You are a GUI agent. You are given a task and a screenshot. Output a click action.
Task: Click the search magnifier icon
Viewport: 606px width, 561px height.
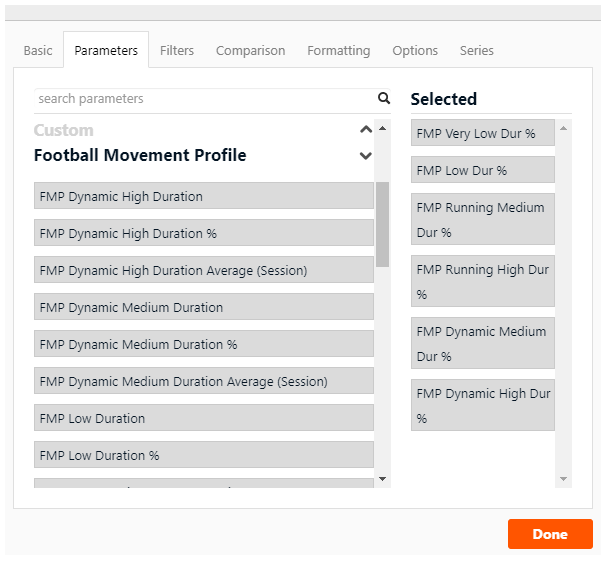(x=384, y=99)
